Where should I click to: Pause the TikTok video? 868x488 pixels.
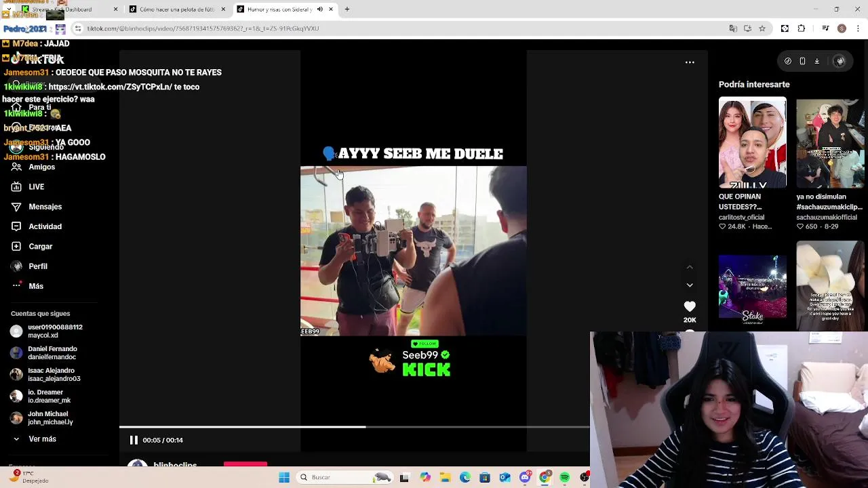pos(134,440)
